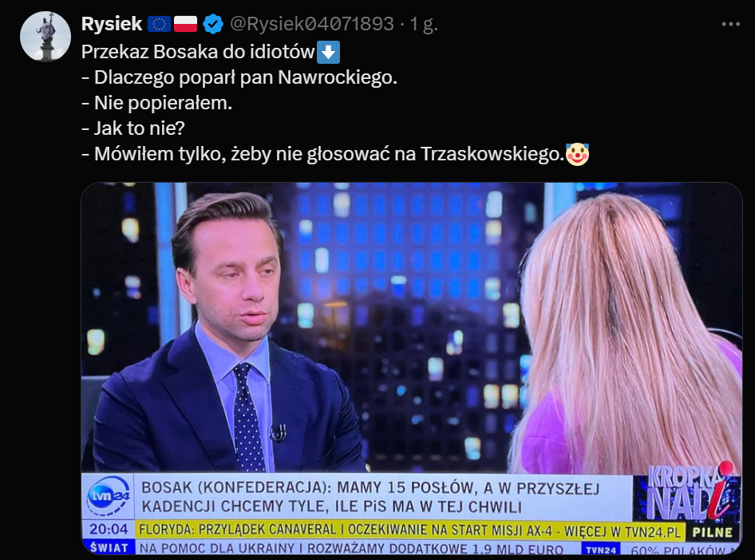This screenshot has height=560, width=755.
Task: Click the clown face emoji
Action: (577, 154)
